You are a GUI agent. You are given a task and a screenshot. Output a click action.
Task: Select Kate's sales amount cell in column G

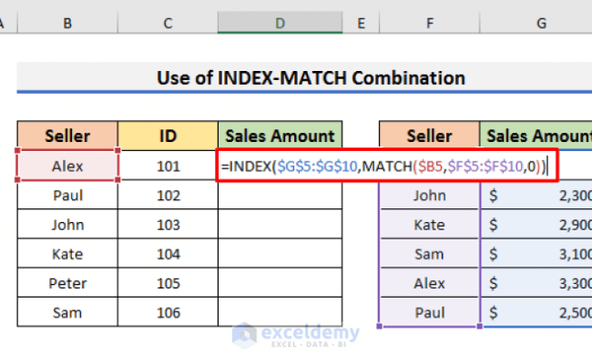point(536,225)
